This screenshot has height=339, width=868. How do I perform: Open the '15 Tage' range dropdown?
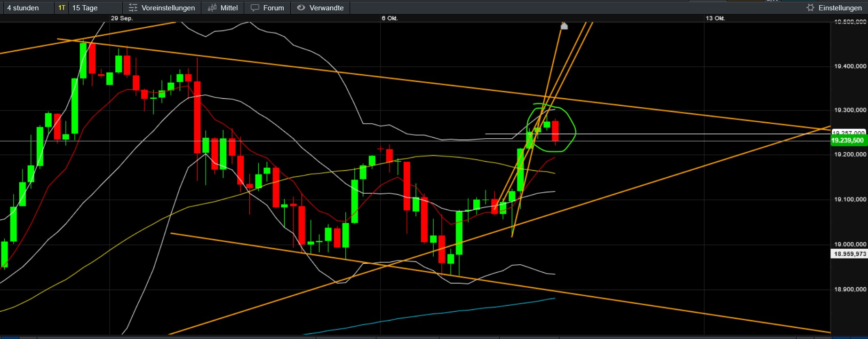(x=96, y=8)
